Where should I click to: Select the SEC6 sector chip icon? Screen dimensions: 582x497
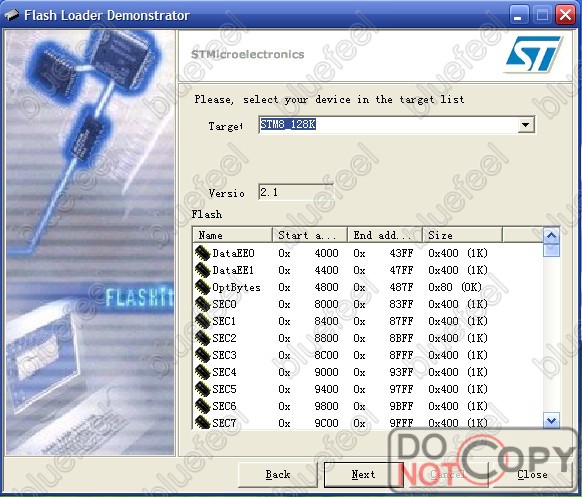(x=203, y=406)
